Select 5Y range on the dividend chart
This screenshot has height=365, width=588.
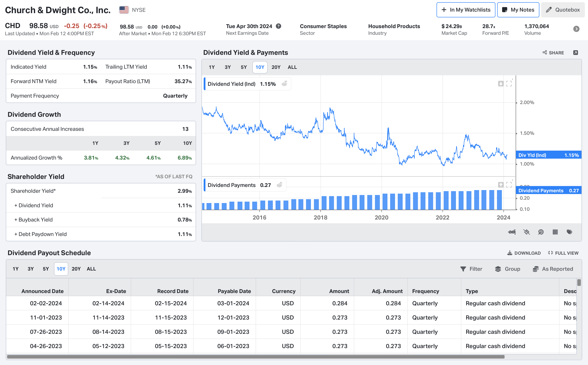click(244, 67)
